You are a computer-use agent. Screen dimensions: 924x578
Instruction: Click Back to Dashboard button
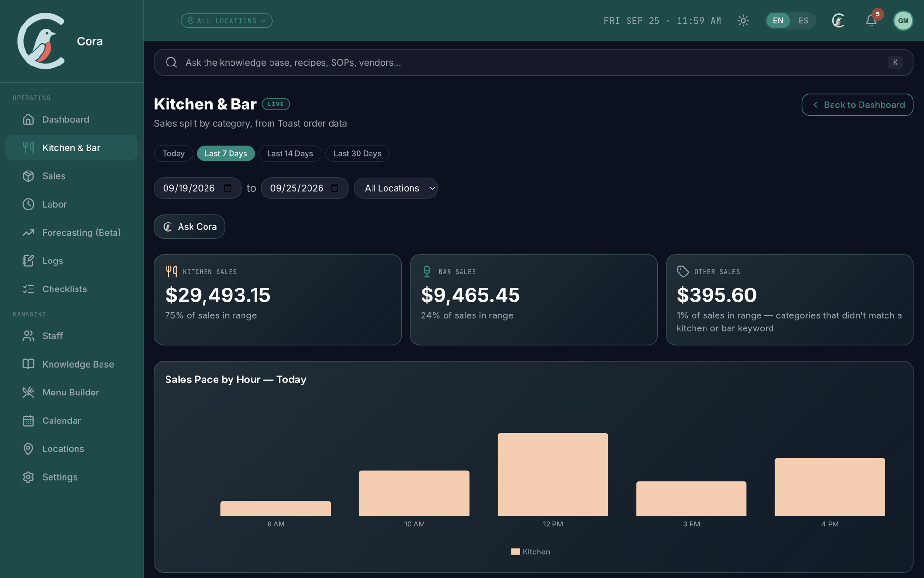pyautogui.click(x=857, y=105)
